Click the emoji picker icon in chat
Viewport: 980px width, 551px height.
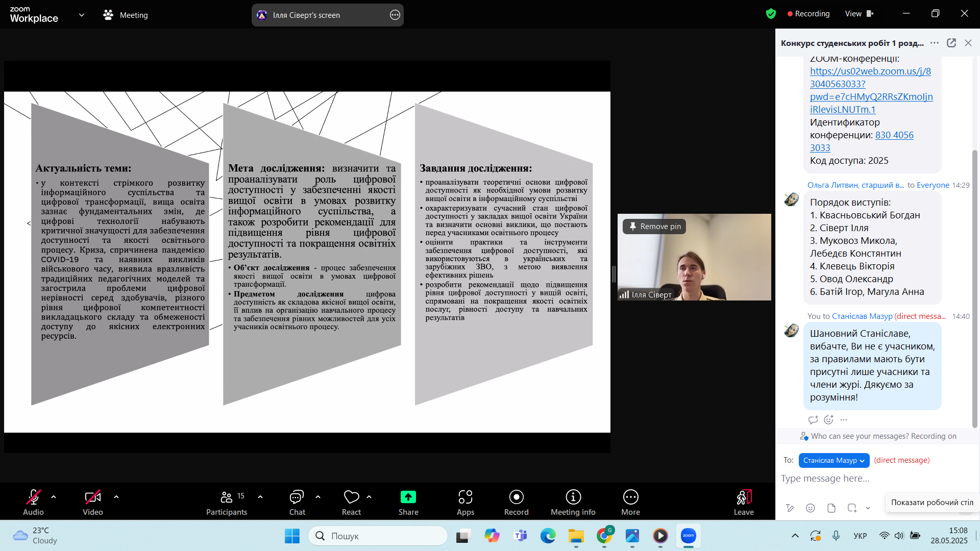tap(810, 508)
